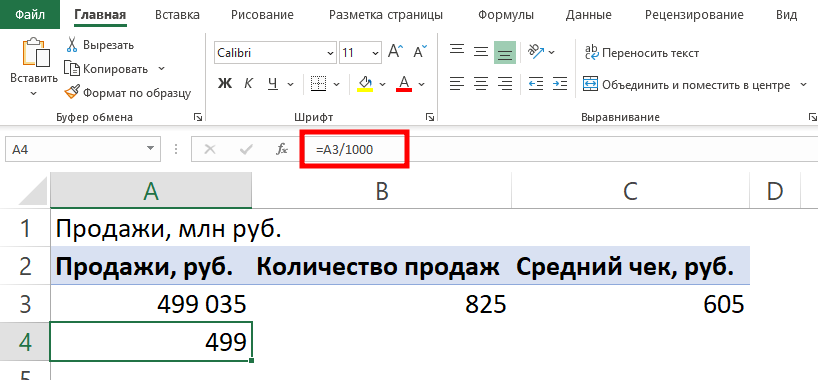
Task: Switch to the Формулы ribbon tab
Action: [506, 15]
